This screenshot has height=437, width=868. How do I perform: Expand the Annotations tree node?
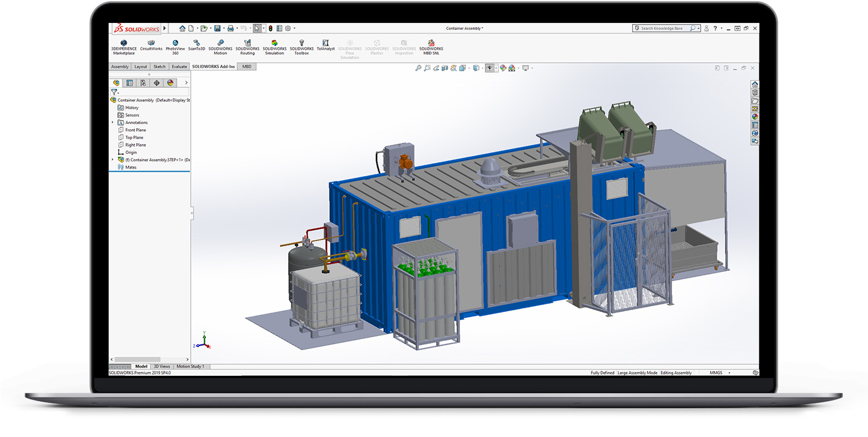[113, 122]
